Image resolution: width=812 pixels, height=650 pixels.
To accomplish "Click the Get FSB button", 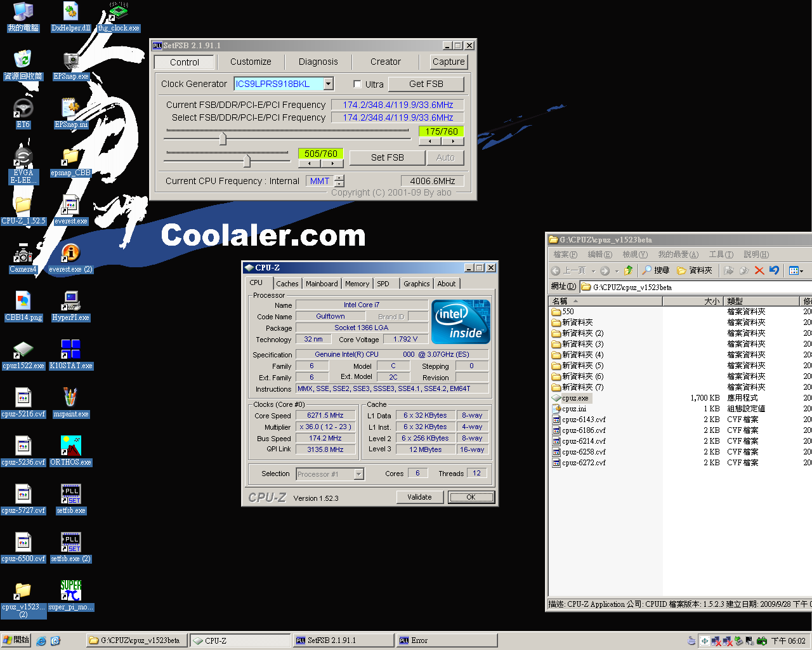I will (426, 84).
